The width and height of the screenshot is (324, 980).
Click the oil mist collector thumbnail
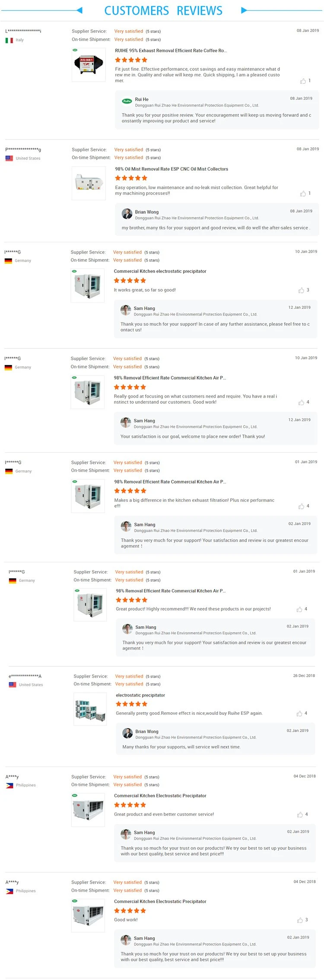point(89,183)
